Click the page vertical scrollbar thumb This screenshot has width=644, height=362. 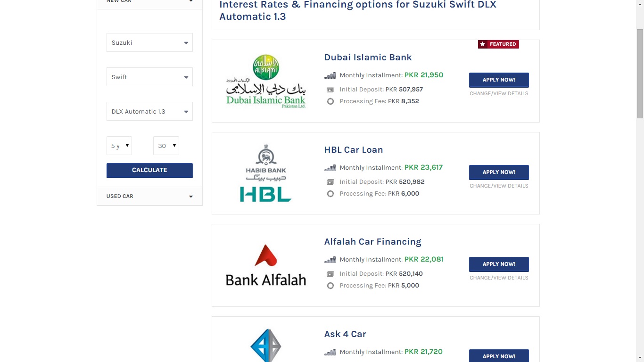click(640, 74)
